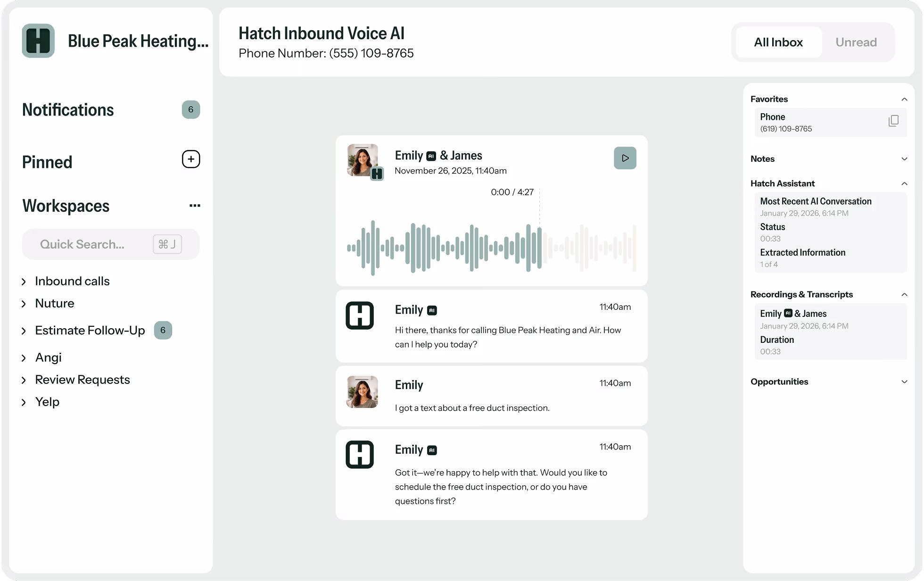Expand the Inbound calls workspace
Viewport: 924px width, 581px height.
pos(66,281)
